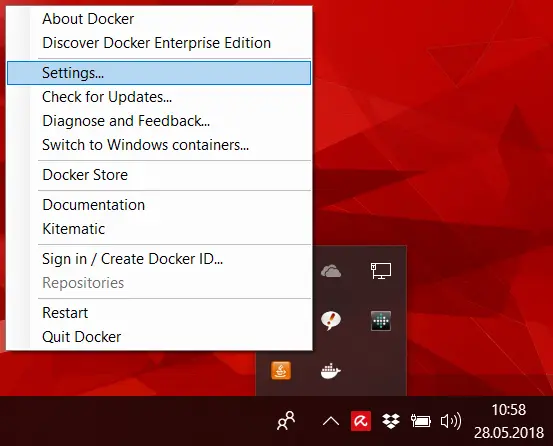
Task: Choose Restart in Docker menu
Action: tap(159, 313)
